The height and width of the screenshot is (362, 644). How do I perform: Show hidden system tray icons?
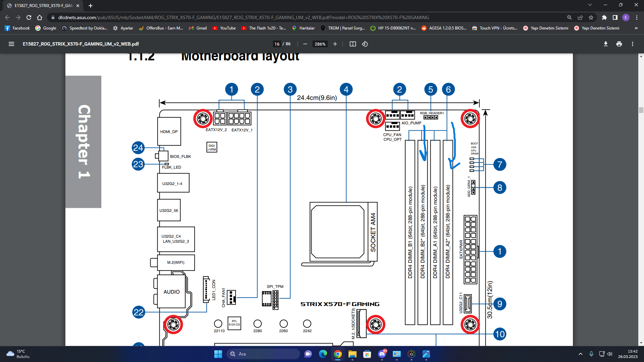[580, 354]
